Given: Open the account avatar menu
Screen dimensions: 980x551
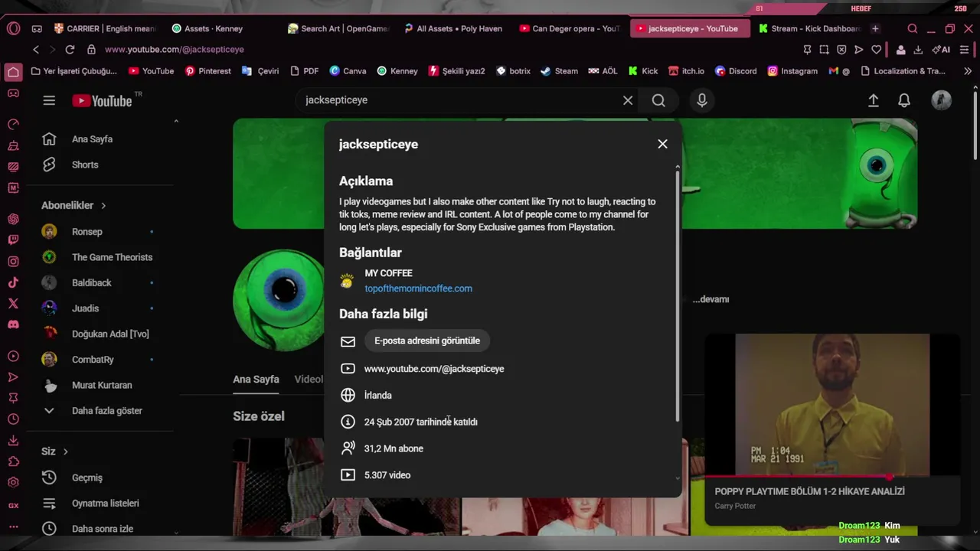Looking at the screenshot, I should point(941,100).
